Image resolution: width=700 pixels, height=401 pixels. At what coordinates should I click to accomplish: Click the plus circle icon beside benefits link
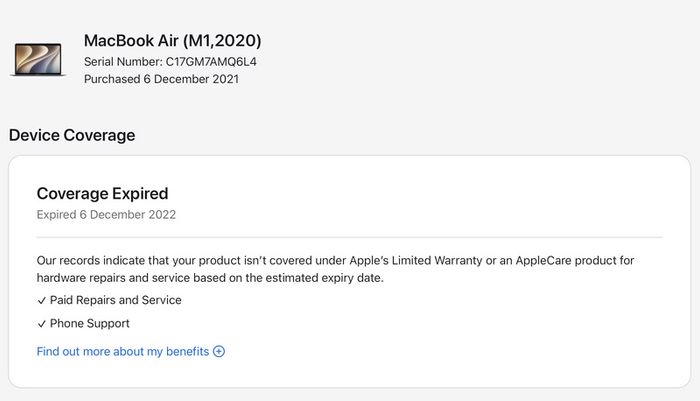(x=219, y=351)
